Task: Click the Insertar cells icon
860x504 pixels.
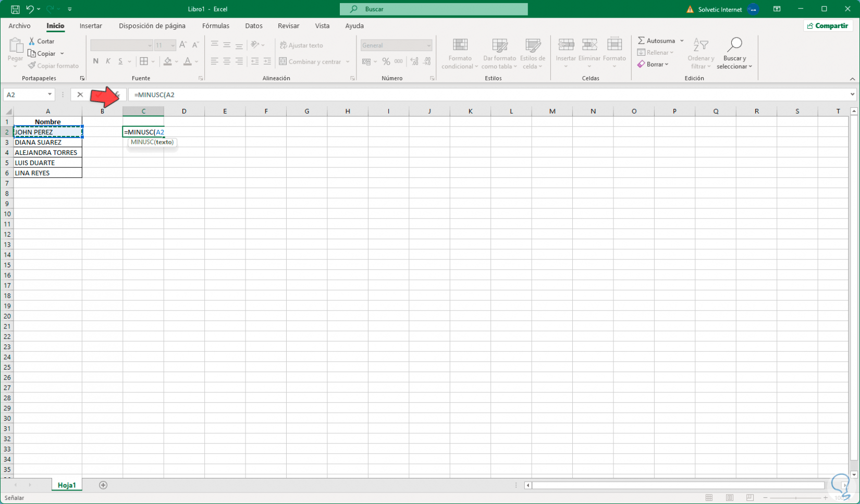Action: coord(566,45)
